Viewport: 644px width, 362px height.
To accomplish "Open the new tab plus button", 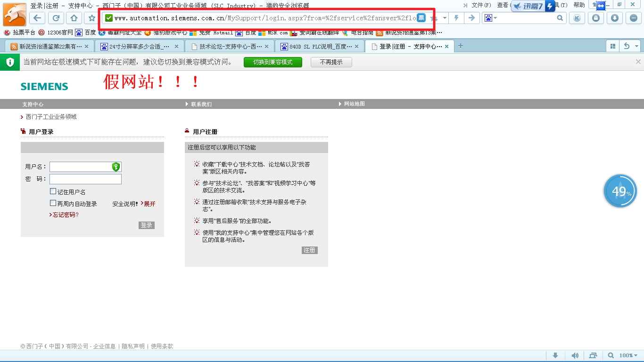I will [x=461, y=46].
